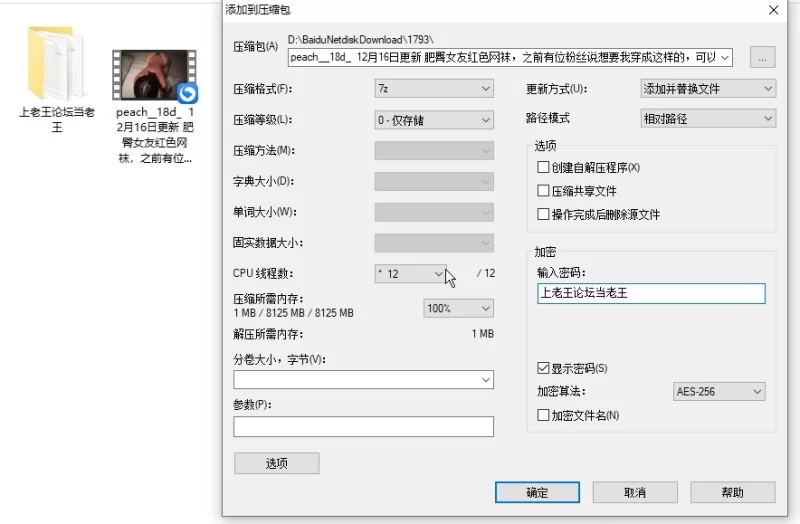Enable the 创建自解压程序 checkbox

click(x=543, y=167)
